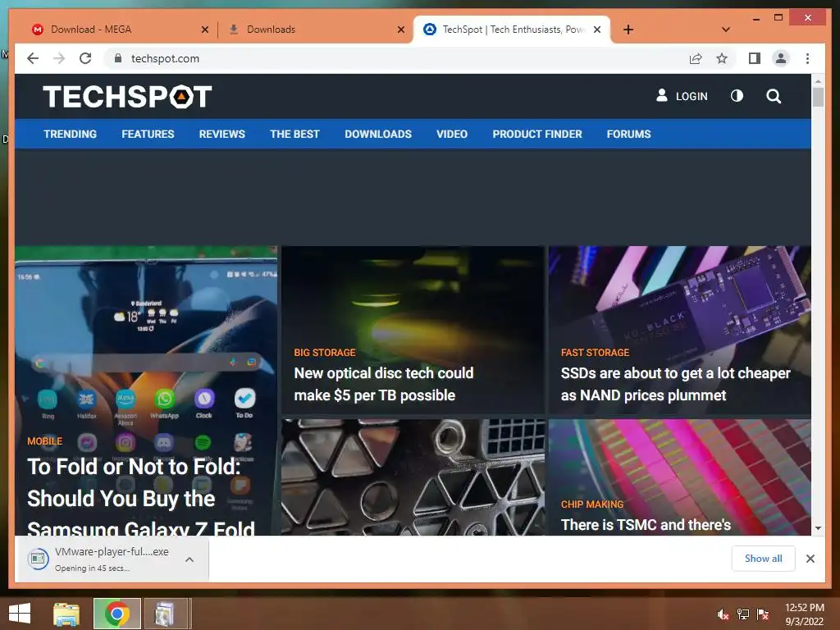Expand VMware-player download options chevron
This screenshot has width=840, height=630.
point(189,559)
